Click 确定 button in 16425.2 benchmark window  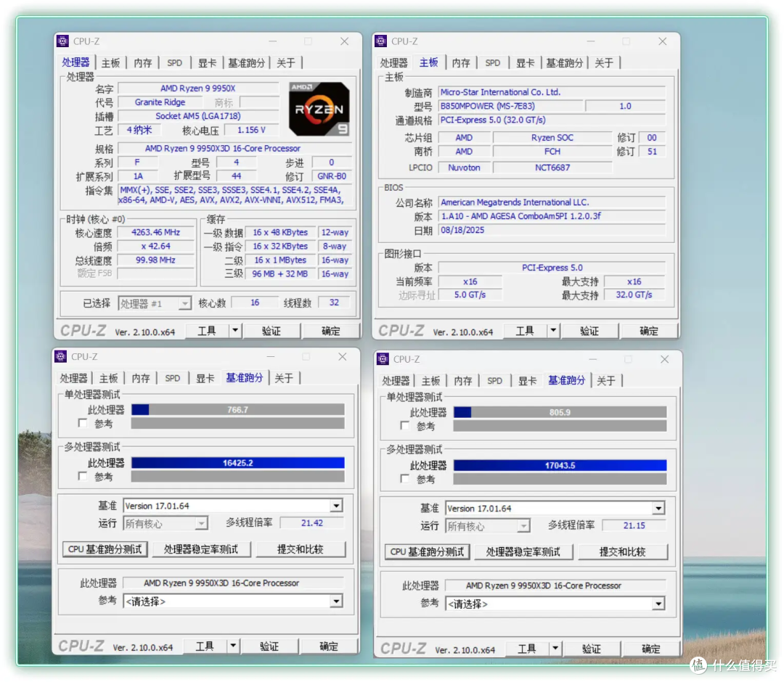pos(329,646)
